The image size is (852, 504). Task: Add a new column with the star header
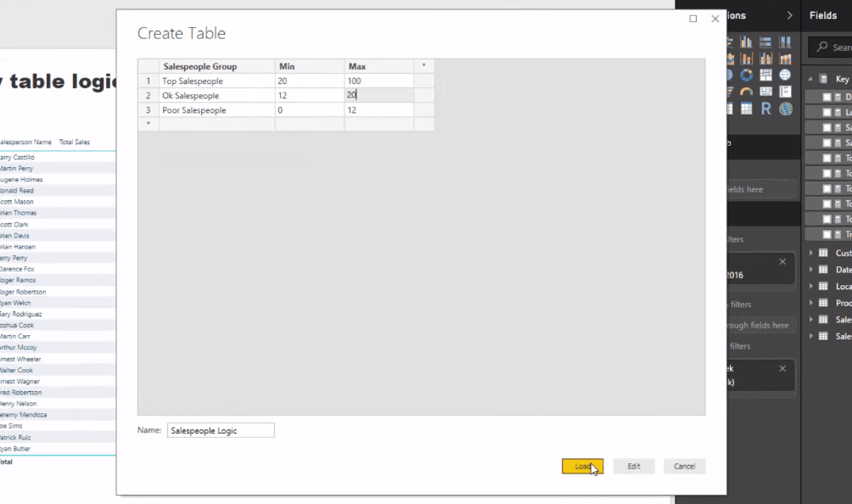coord(423,65)
